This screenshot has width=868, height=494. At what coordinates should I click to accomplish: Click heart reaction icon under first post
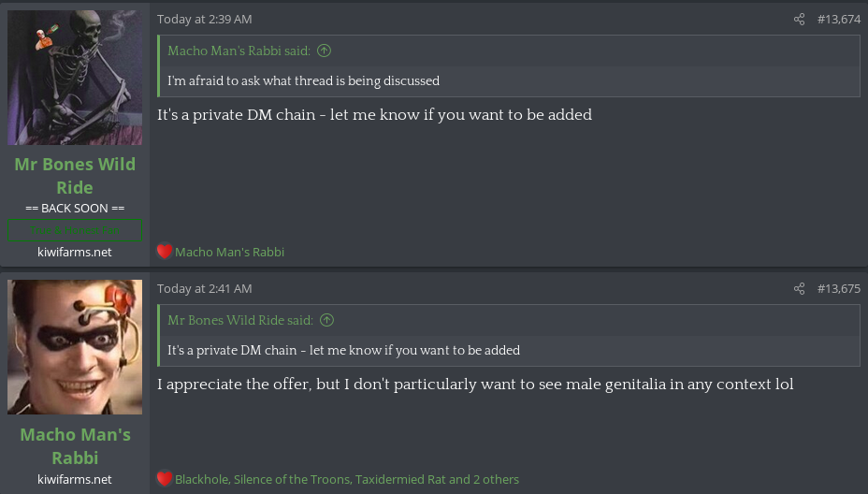[165, 251]
